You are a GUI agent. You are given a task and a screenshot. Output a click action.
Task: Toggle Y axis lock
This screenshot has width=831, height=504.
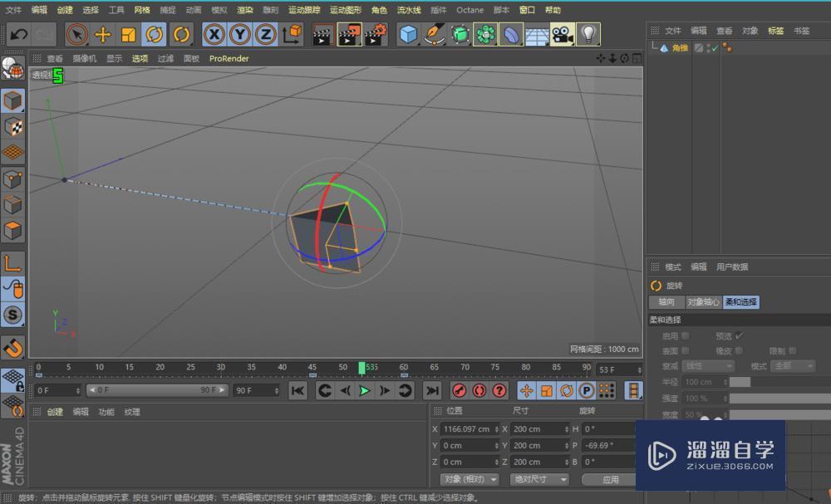pyautogui.click(x=240, y=34)
